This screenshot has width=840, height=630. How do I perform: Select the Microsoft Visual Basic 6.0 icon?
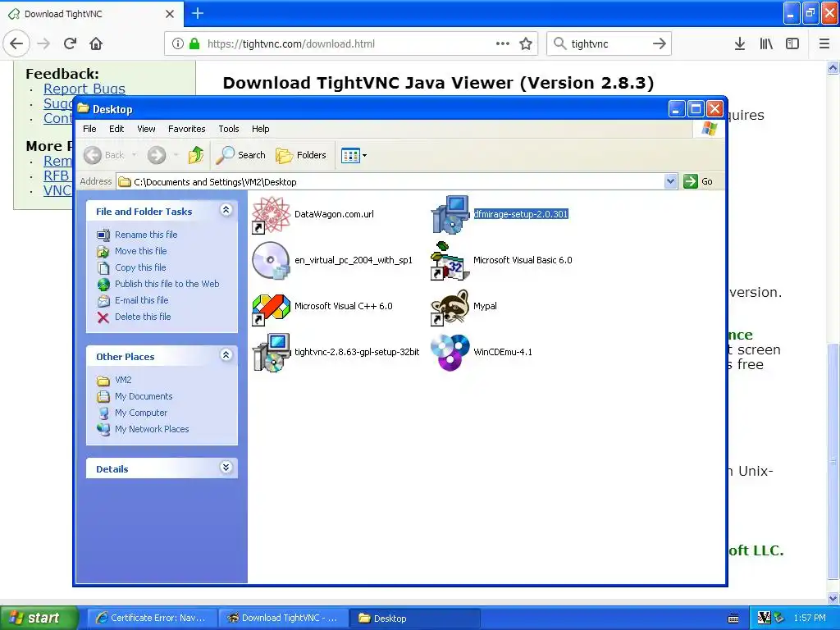[x=450, y=260]
